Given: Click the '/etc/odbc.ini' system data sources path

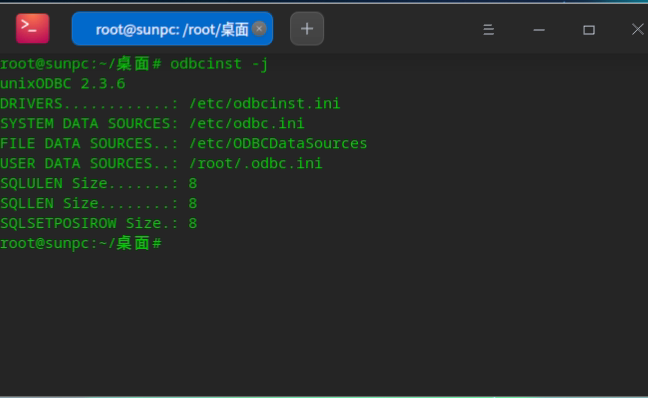Looking at the screenshot, I should [x=246, y=124].
